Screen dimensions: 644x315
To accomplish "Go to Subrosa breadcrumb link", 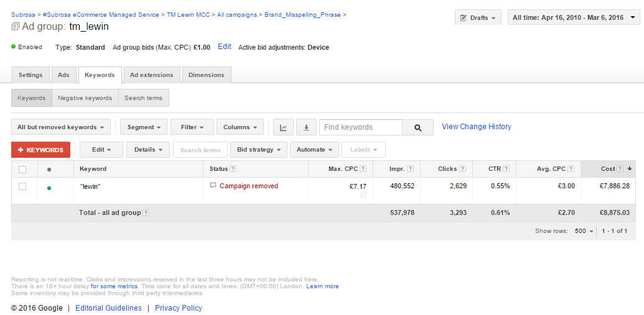I will point(23,15).
